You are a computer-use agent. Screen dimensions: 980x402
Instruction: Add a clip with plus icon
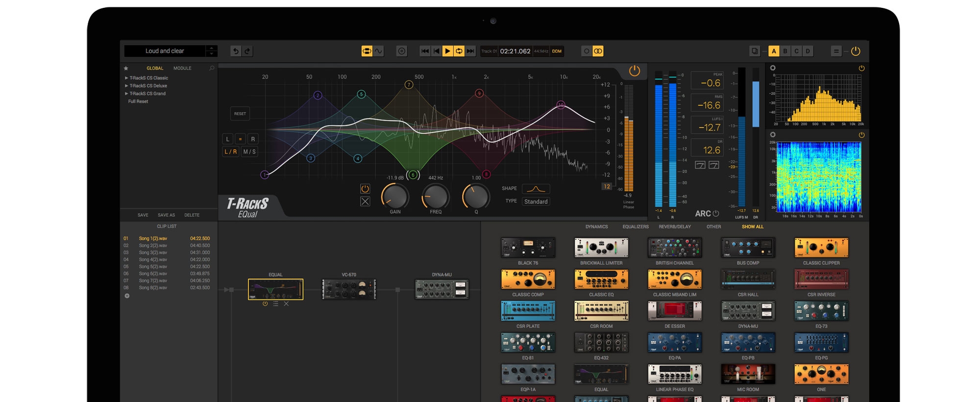pos(127,296)
